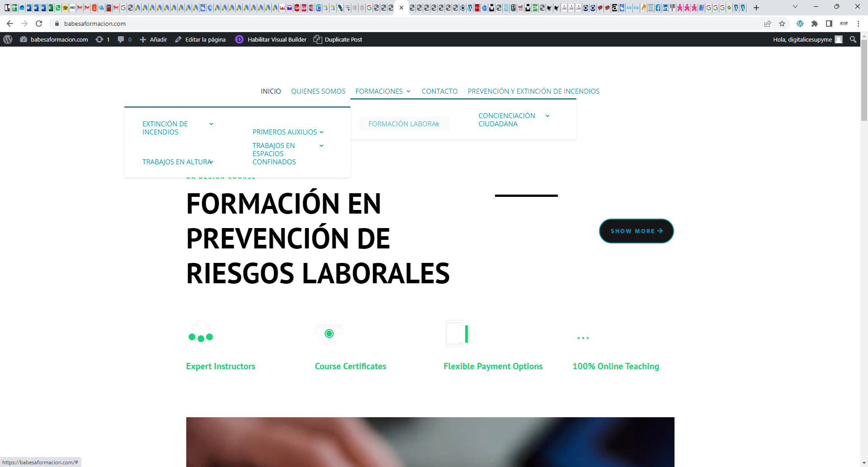Select FORMACIÓN LABORAL submenu item
Image resolution: width=868 pixels, height=467 pixels.
click(404, 124)
